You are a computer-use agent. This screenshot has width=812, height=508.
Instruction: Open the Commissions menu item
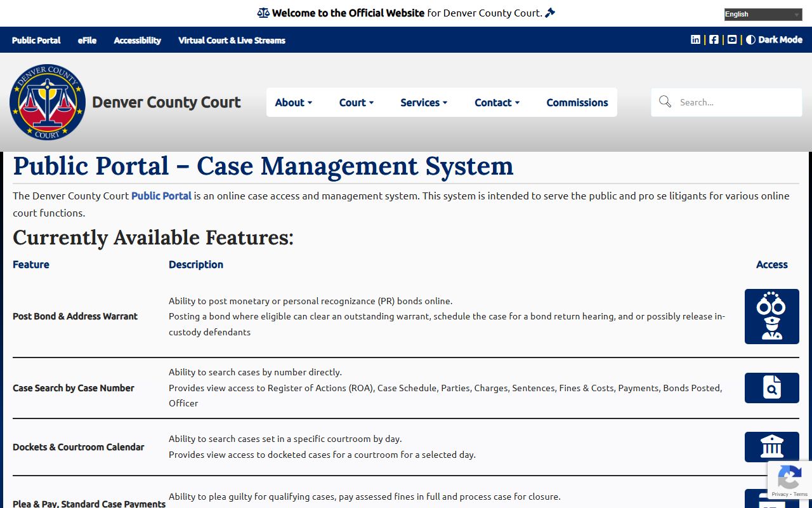point(577,102)
